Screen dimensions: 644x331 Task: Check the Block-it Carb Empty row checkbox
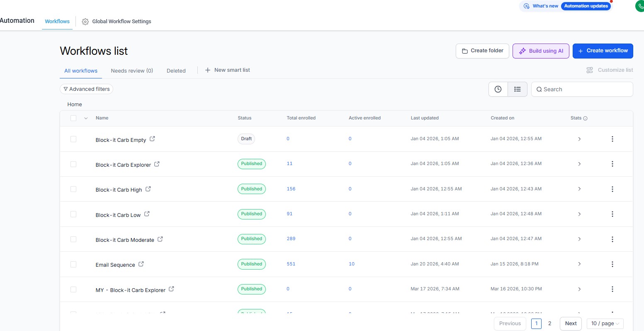coord(73,139)
